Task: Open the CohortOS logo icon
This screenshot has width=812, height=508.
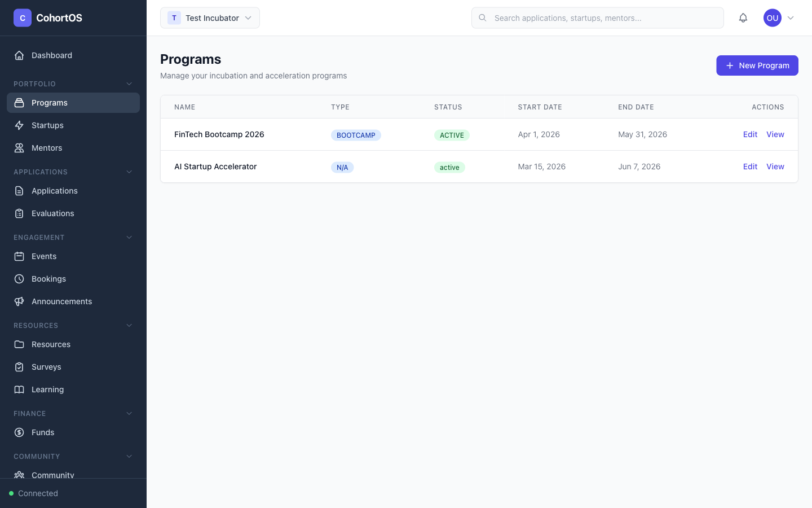Action: click(x=22, y=17)
